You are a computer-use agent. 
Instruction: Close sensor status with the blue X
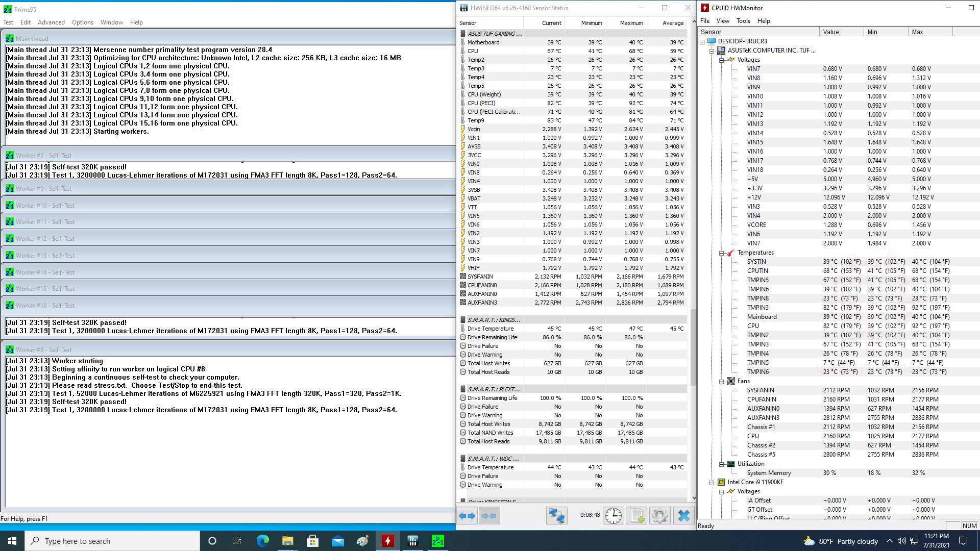click(684, 516)
